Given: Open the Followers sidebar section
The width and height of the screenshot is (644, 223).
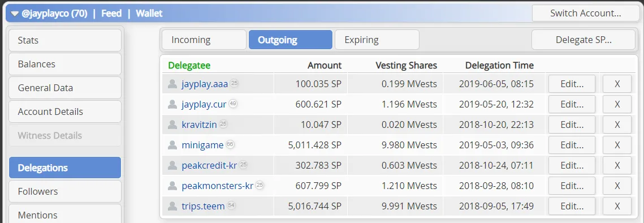Looking at the screenshot, I should coord(65,191).
